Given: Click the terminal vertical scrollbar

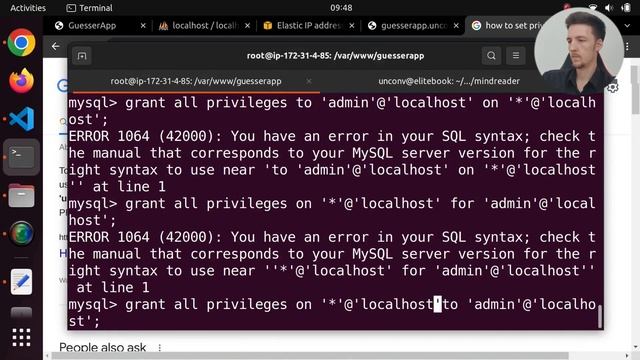Looking at the screenshot, I should 600,317.
